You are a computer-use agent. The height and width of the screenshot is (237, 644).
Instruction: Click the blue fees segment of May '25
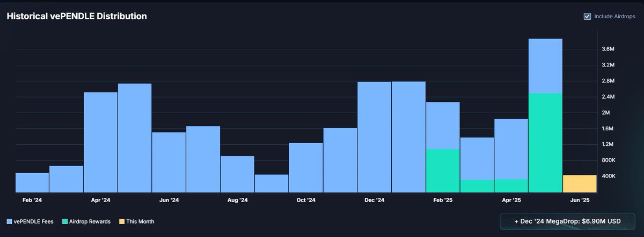pyautogui.click(x=545, y=66)
